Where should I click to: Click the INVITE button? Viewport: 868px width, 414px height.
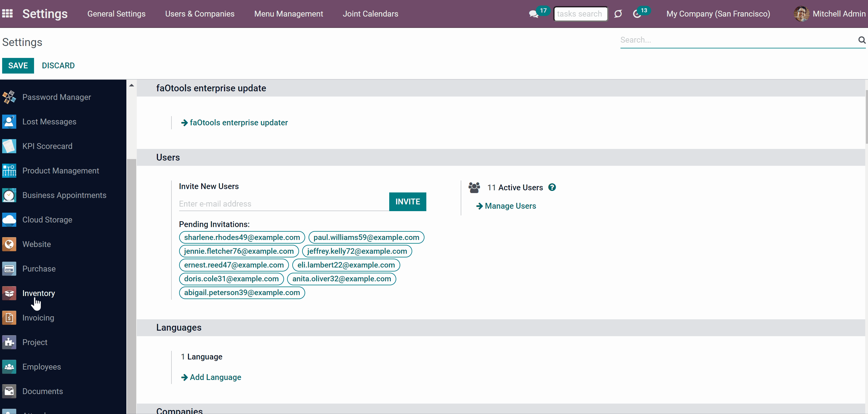[407, 202]
